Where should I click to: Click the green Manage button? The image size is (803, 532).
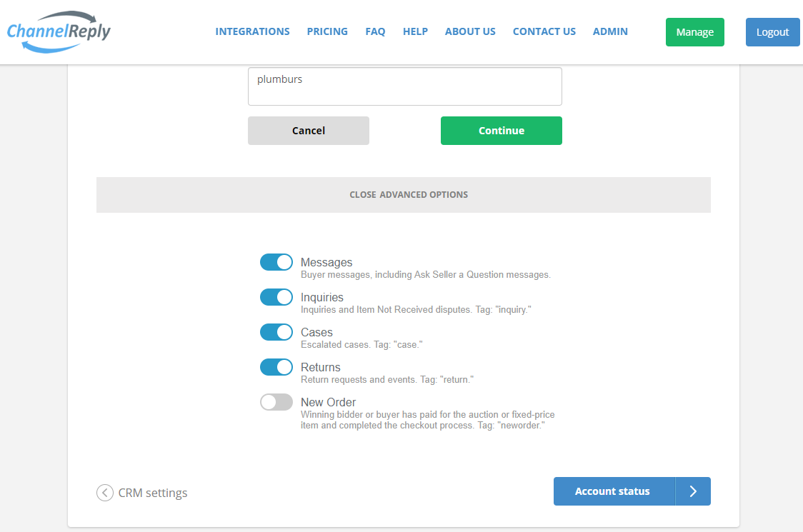pos(695,32)
